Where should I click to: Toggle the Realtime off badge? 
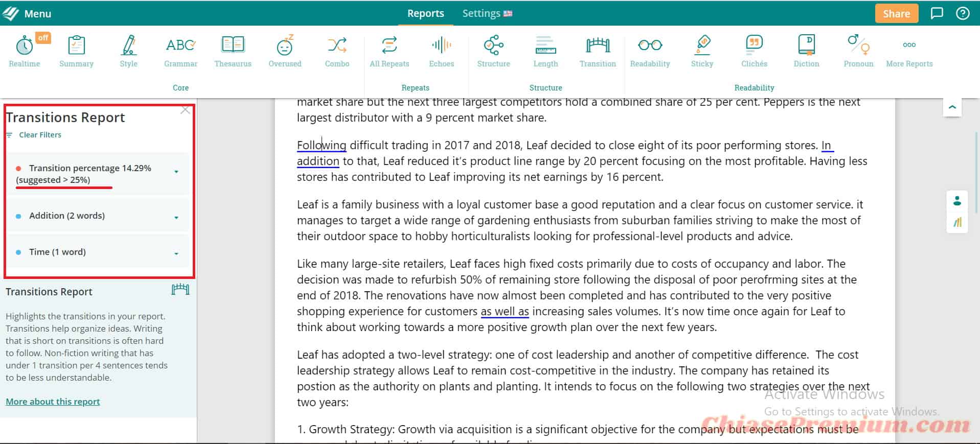pos(43,37)
